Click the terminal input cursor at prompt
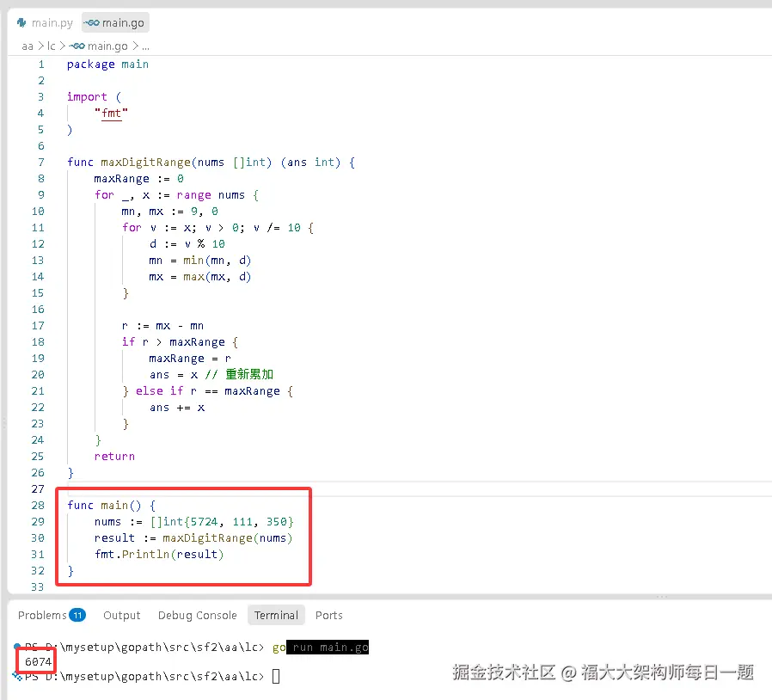 (276, 676)
